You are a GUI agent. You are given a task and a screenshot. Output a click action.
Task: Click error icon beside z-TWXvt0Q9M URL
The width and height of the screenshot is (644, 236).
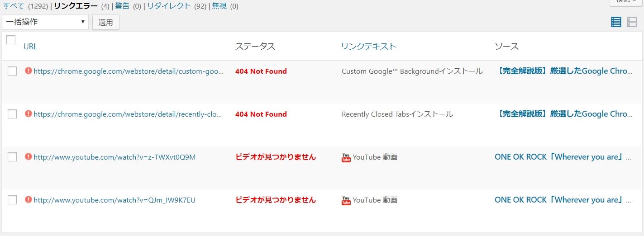coord(29,157)
